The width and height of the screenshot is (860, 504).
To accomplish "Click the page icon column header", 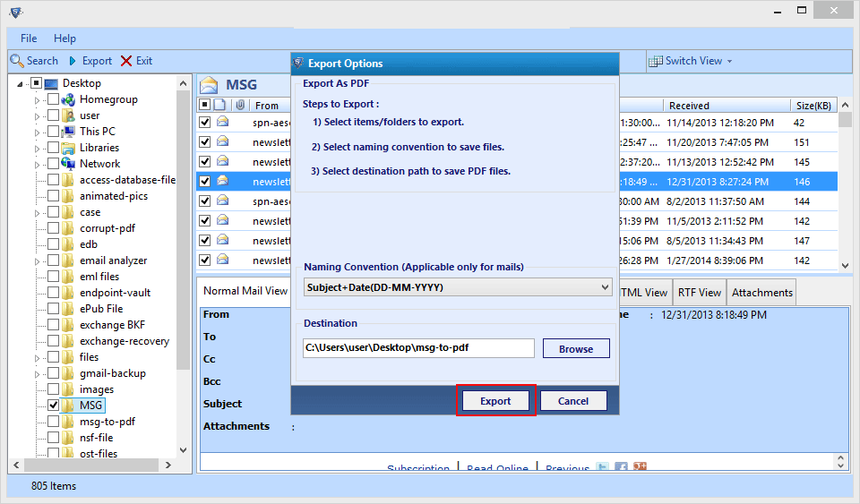I will coord(219,105).
